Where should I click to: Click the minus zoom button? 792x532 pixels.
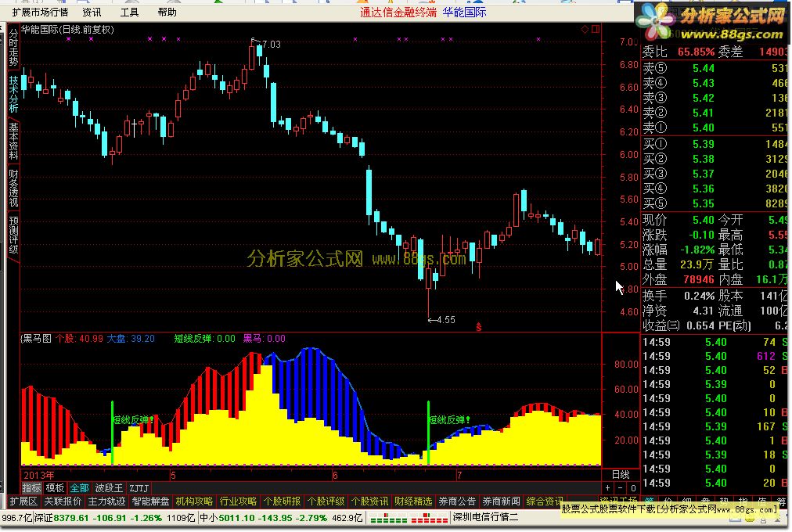621,488
